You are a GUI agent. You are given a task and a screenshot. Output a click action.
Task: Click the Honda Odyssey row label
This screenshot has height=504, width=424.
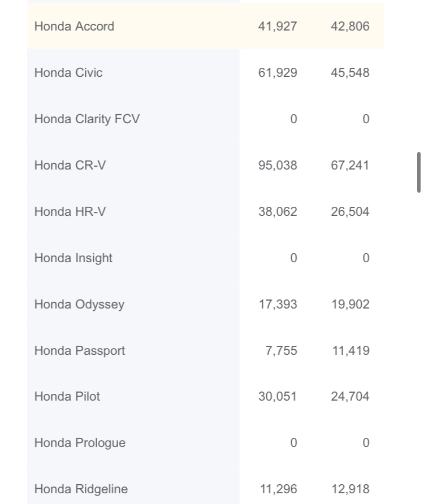[x=79, y=305]
